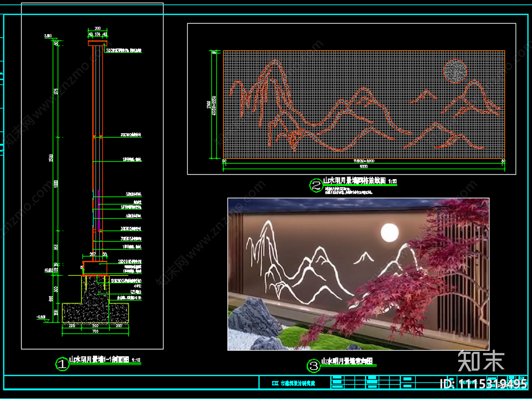Screen dimensions: 532x399
Task: Select the 207 dimension above the base channel
Action: click(93, 254)
